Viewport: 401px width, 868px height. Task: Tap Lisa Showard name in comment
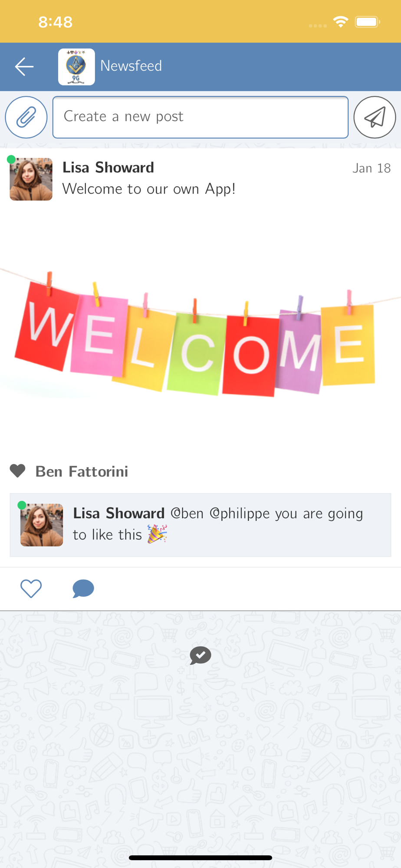(x=119, y=513)
